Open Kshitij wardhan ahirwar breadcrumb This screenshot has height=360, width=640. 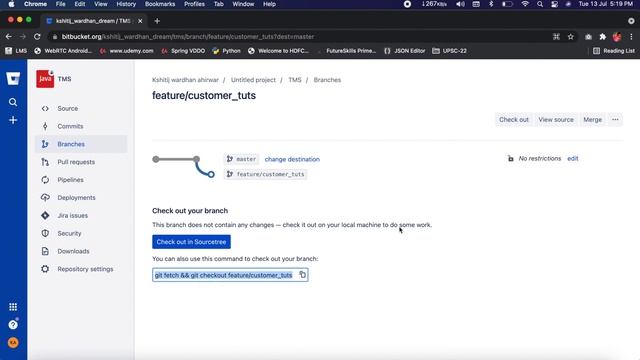pos(185,80)
